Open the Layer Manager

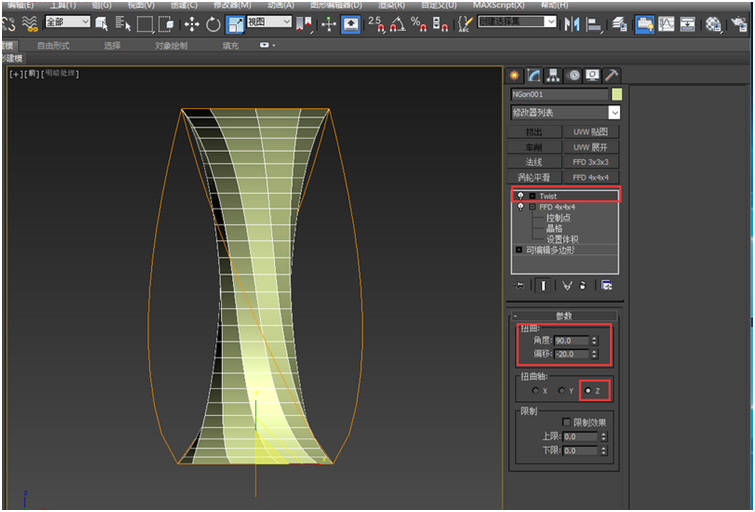619,24
